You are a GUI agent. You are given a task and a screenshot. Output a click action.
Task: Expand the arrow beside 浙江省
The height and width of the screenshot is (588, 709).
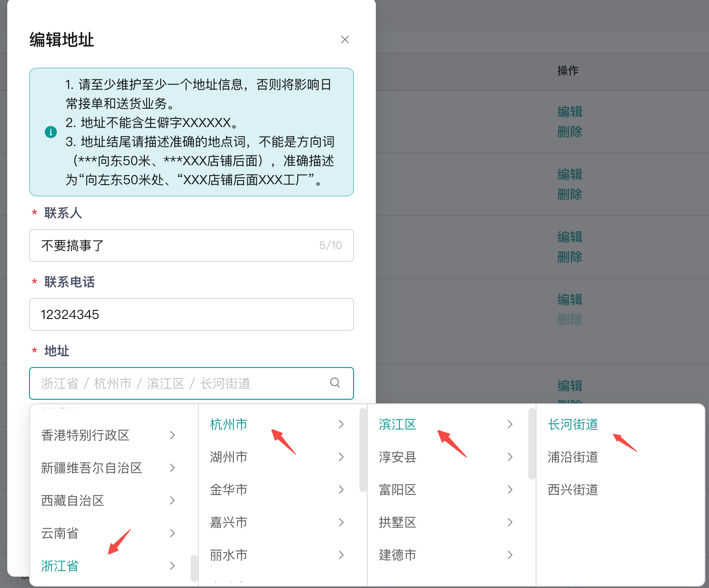coord(172,566)
